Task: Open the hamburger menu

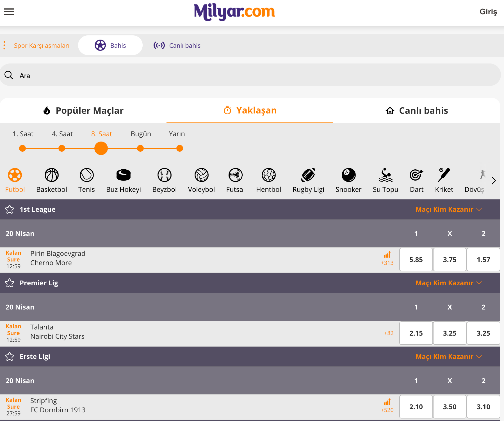Action: (x=9, y=12)
